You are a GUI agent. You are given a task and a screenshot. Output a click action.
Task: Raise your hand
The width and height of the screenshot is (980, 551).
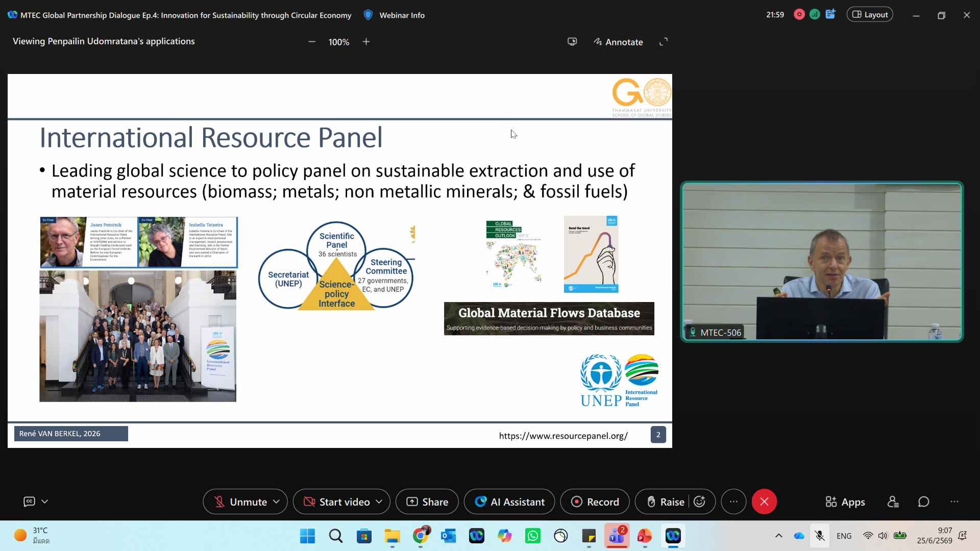pyautogui.click(x=665, y=502)
